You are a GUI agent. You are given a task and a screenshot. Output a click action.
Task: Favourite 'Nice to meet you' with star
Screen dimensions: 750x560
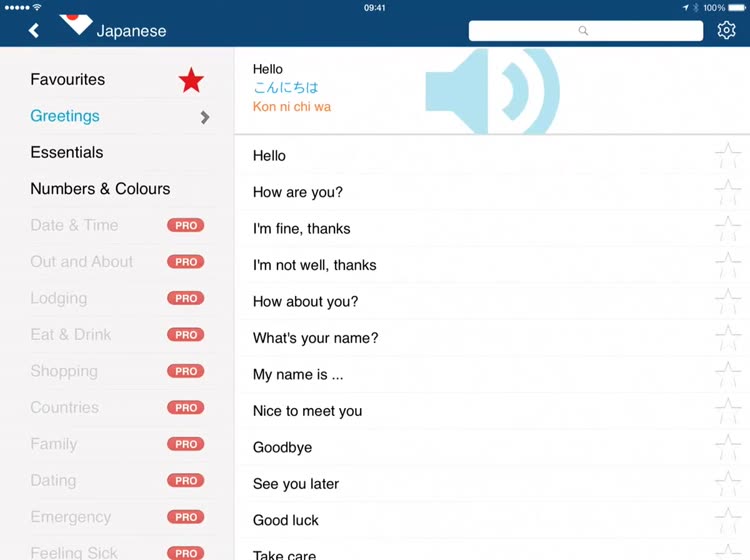[728, 411]
